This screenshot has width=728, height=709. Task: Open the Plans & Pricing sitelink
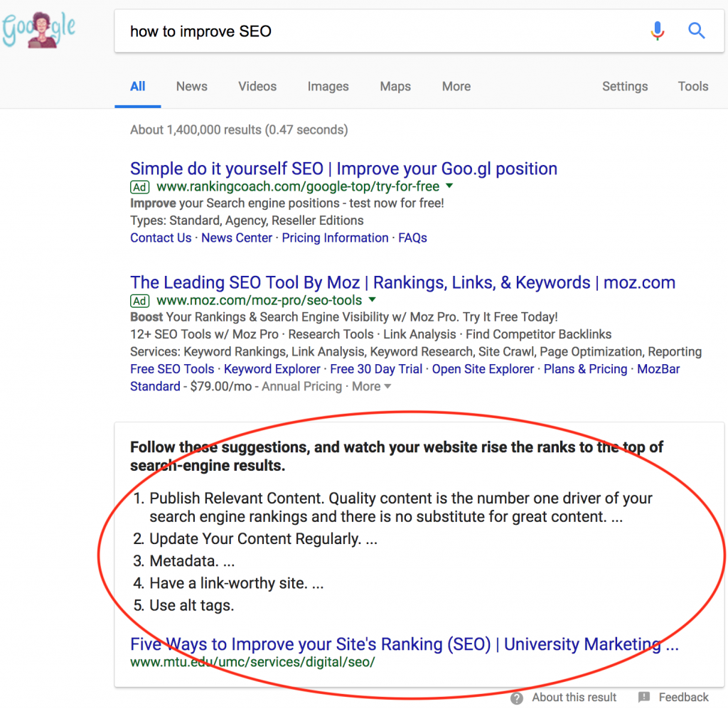[585, 369]
